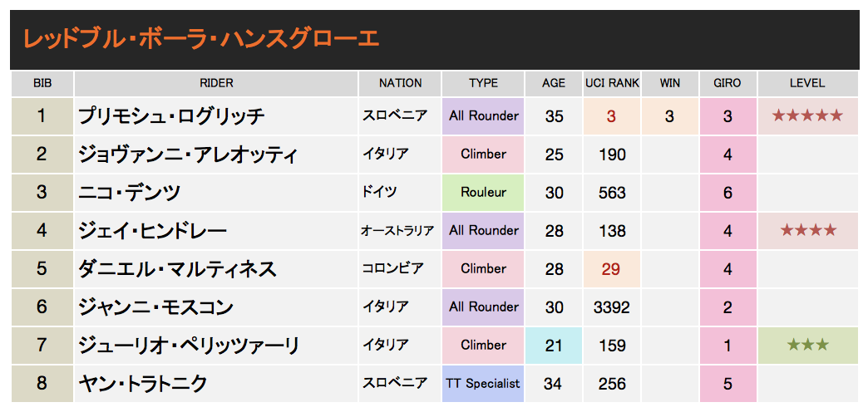The width and height of the screenshot is (868, 412).
Task: Click the NATION column header
Action: 400,84
